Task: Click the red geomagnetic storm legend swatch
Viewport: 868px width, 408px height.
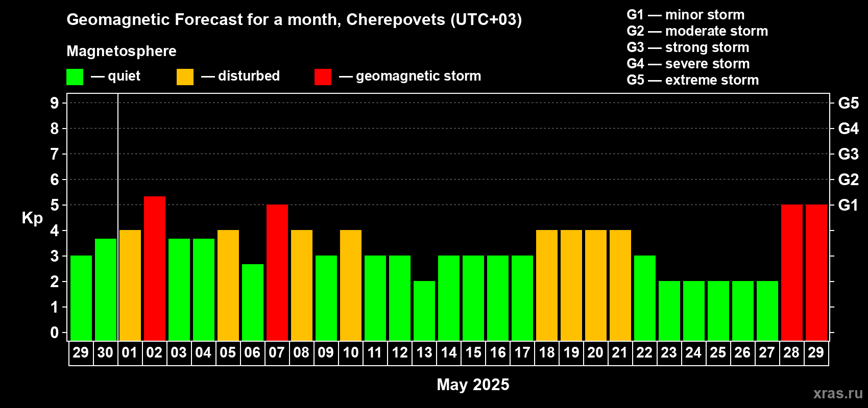Action: 323,77
